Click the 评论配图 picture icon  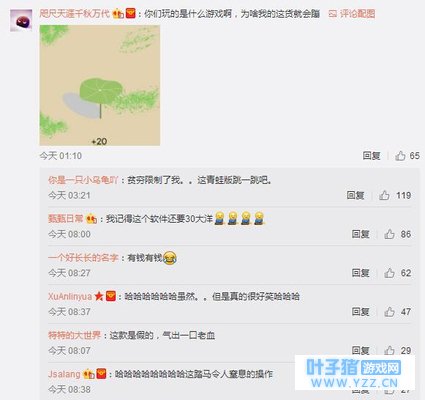(332, 14)
